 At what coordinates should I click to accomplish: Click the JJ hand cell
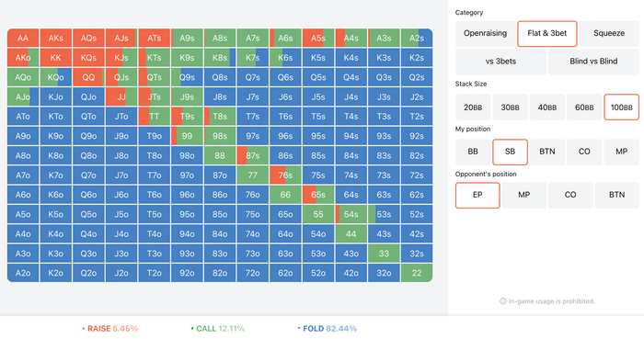pyautogui.click(x=121, y=97)
